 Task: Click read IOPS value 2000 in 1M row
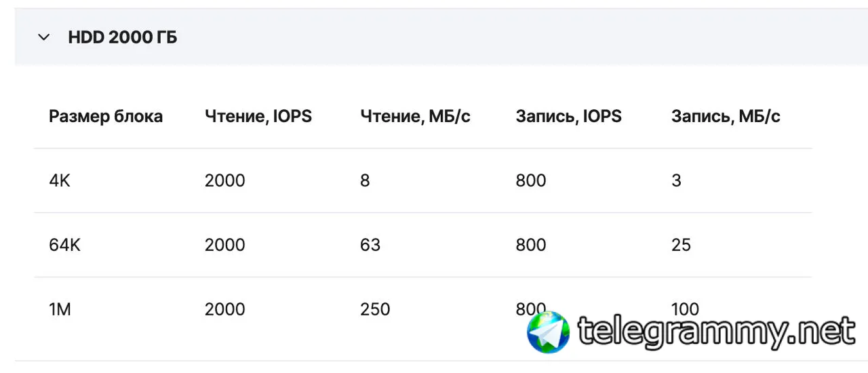click(x=225, y=309)
